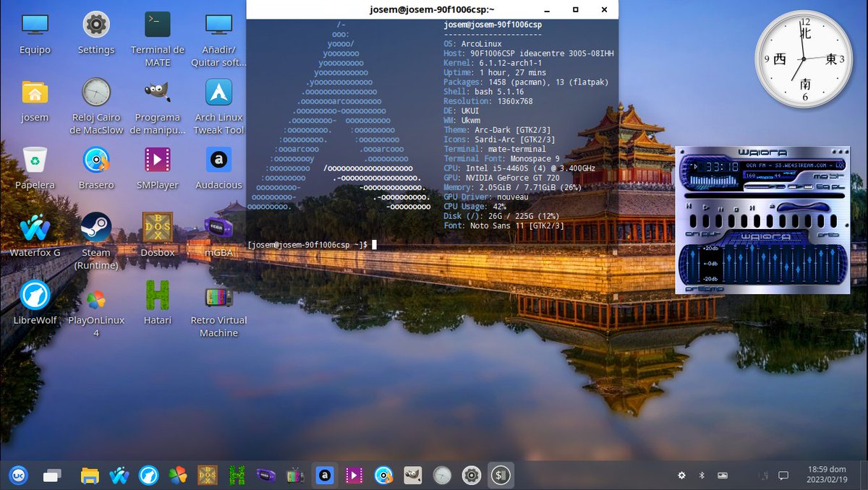Click the Waterfox taskbar icon
This screenshot has height=490, width=868.
[x=119, y=475]
